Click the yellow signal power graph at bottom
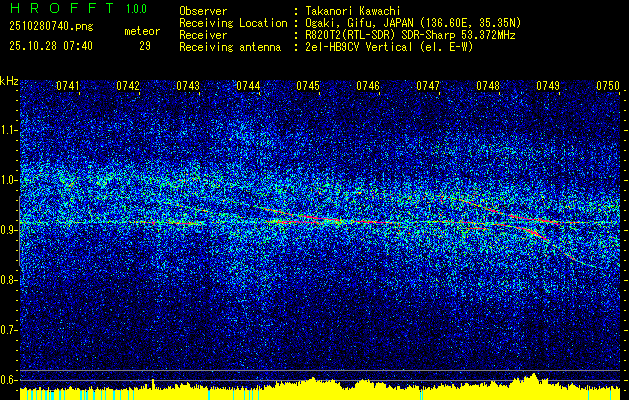 (320, 388)
